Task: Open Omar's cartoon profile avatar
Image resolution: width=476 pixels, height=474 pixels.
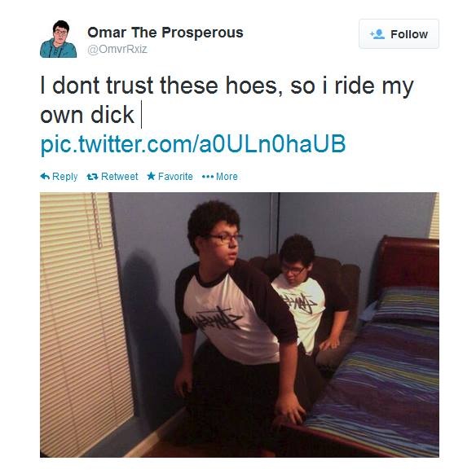Action: pos(59,39)
